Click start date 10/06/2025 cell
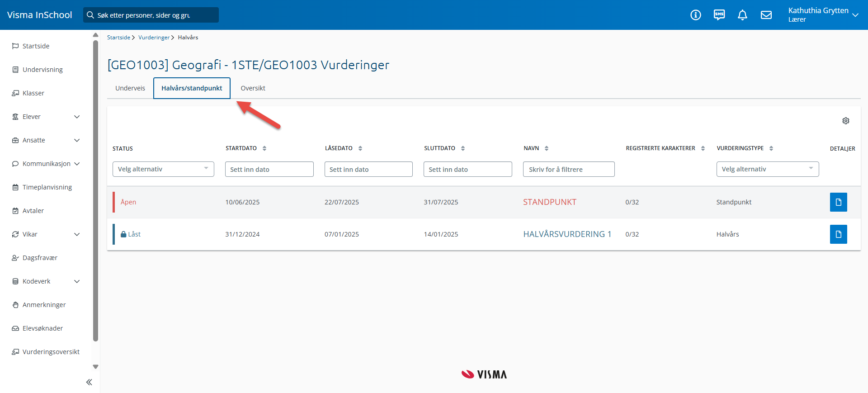 242,202
